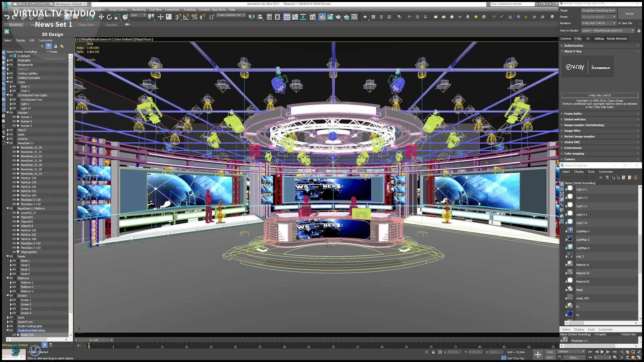Screen dimensions: 644x362
Task: Click the render teapot icon
Action: [x=338, y=17]
